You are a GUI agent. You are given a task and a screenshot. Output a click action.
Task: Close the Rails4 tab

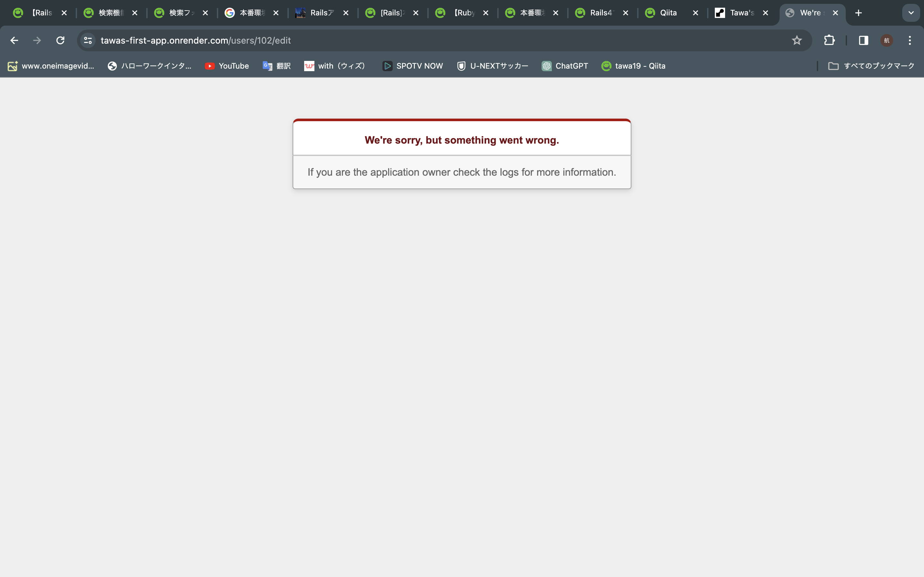click(625, 13)
